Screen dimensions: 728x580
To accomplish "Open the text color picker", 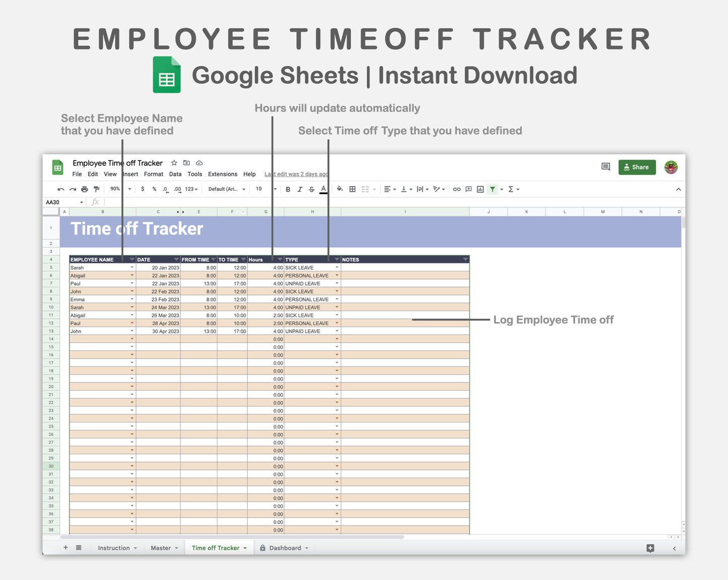I will point(323,189).
